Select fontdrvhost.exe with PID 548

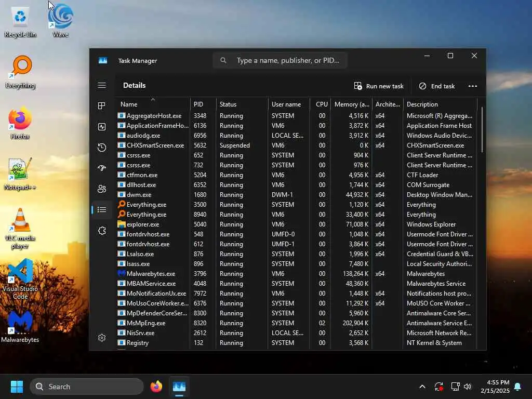pyautogui.click(x=297, y=234)
